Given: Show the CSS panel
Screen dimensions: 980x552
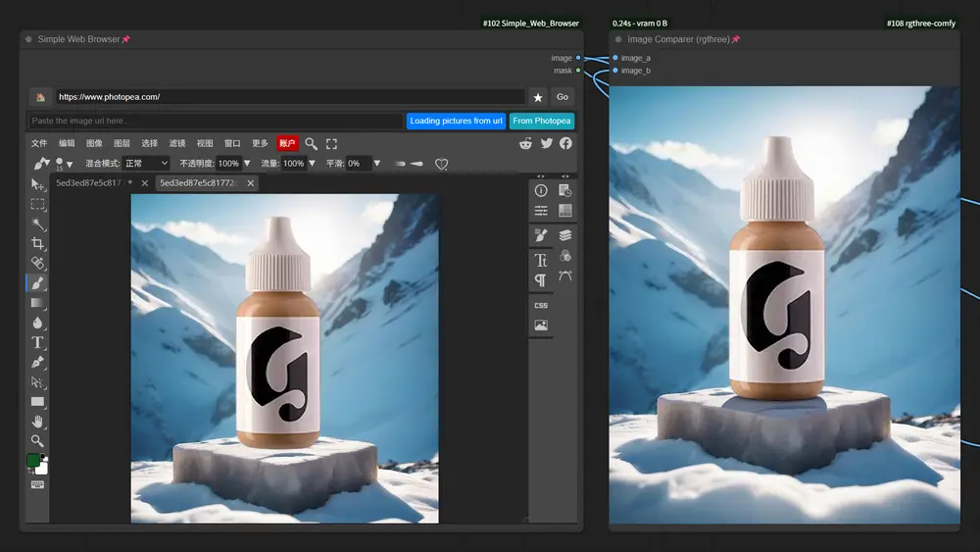Looking at the screenshot, I should click(x=541, y=305).
